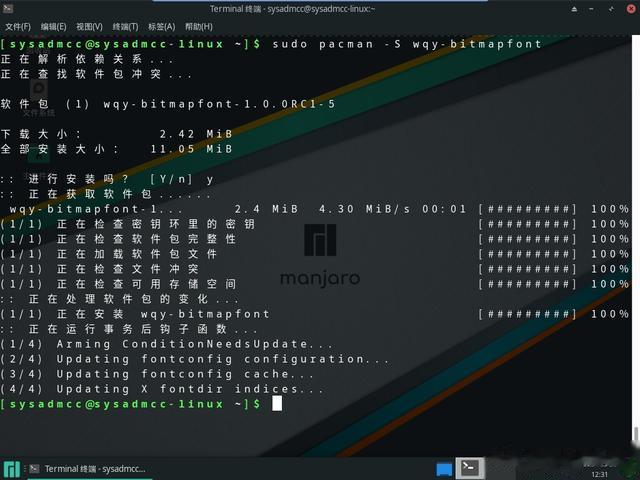Click the line '正在解析依赖关系...'
This screenshot has height=480, width=640.
(87, 59)
